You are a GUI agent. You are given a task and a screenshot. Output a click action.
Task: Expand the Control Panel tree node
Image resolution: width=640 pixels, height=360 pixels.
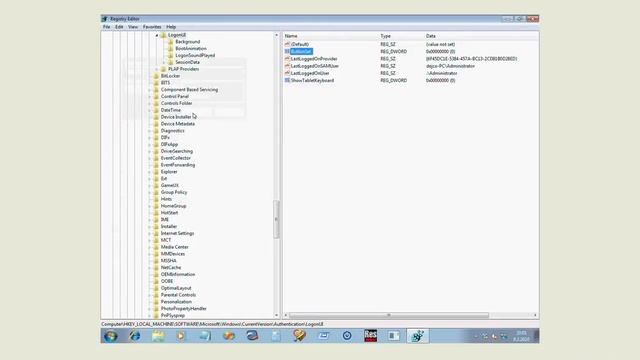click(149, 97)
